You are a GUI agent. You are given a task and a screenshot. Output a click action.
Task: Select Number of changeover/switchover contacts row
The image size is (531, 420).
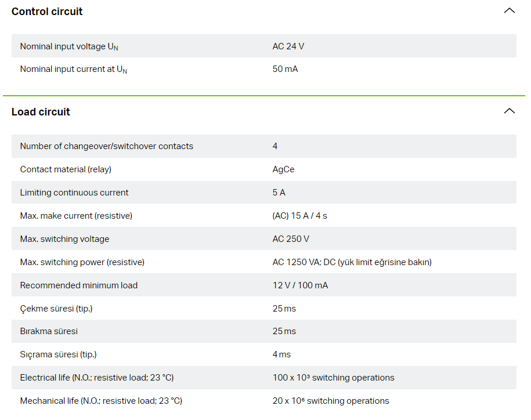264,146
